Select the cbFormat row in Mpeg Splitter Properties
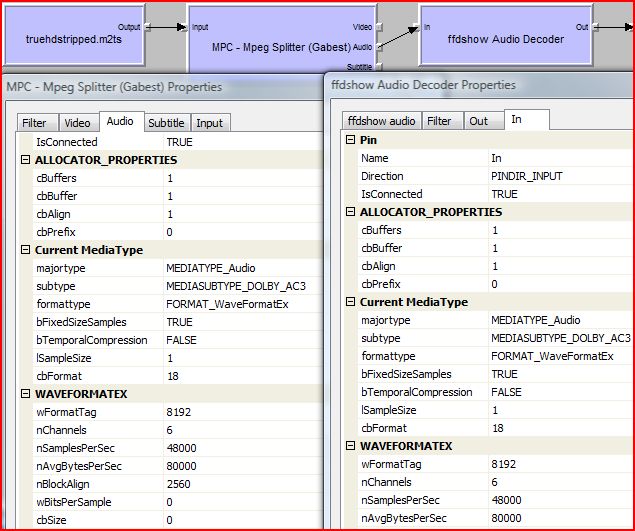The image size is (635, 531). (x=178, y=376)
